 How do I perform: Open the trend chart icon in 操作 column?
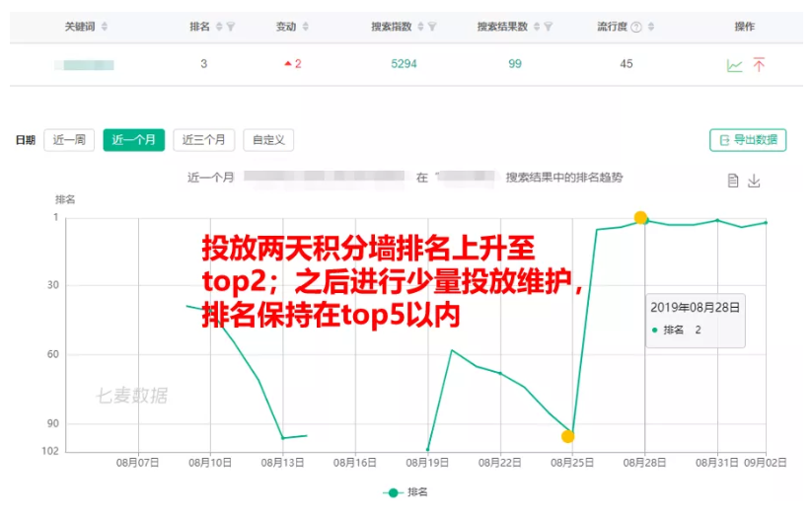(734, 65)
